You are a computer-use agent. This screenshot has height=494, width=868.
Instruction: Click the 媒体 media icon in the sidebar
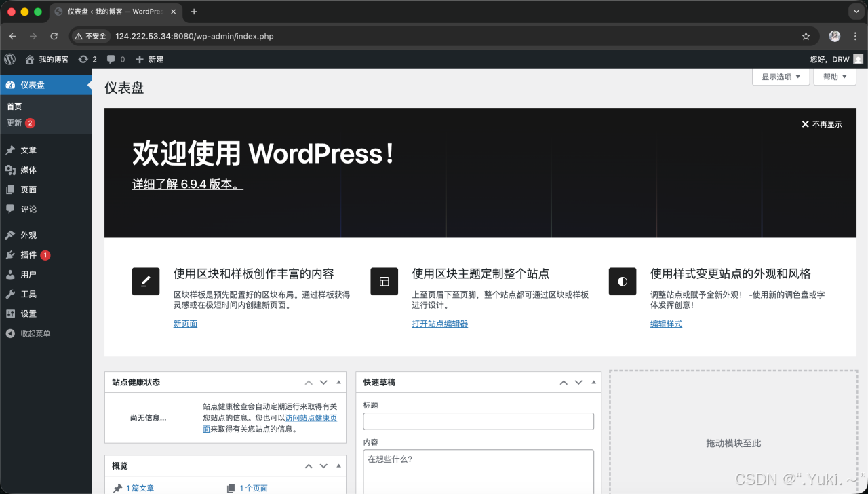[x=10, y=170]
